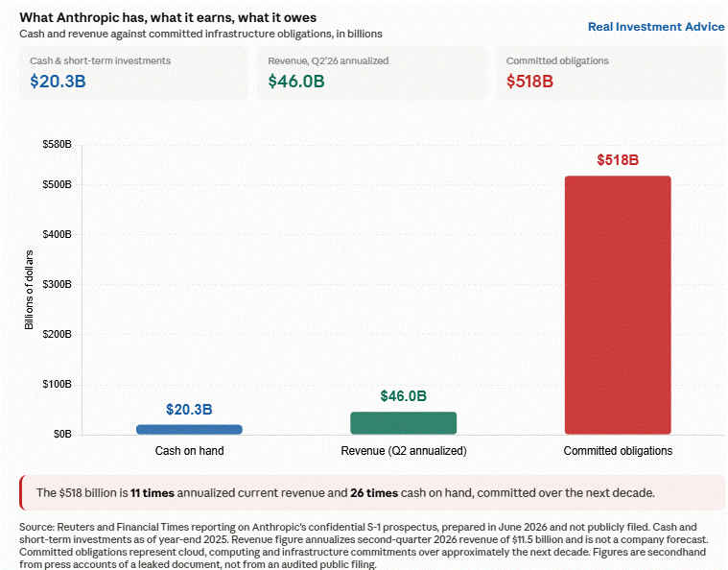Select the 'Revenue, Q2'26 annualized' card label

click(328, 60)
